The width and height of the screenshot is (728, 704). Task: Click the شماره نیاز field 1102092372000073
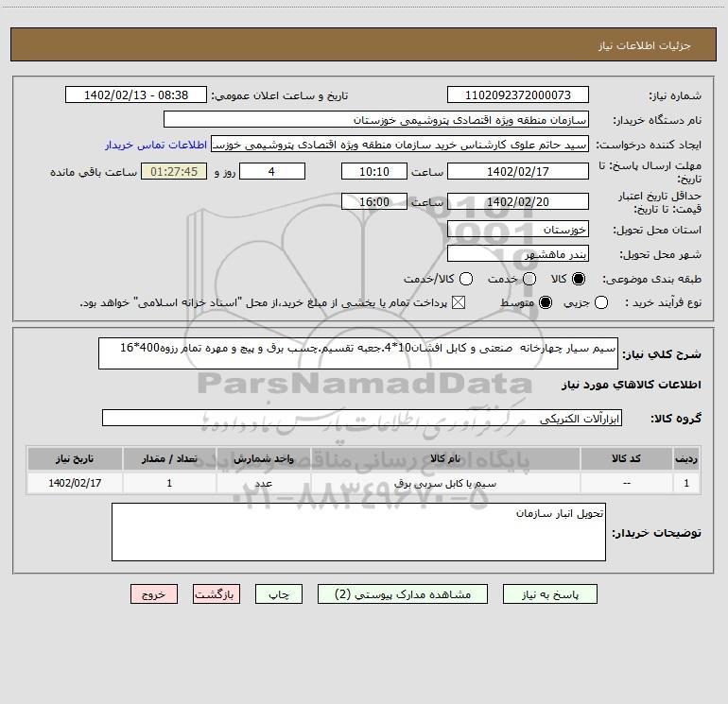[518, 94]
